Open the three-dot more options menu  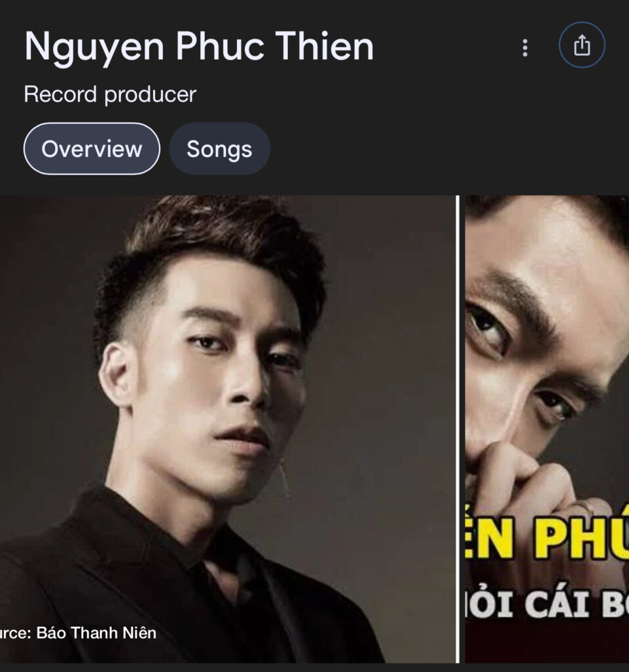[x=525, y=47]
